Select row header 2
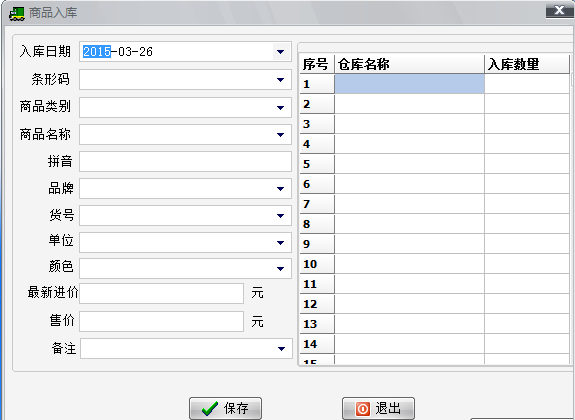The image size is (575, 420). tap(317, 104)
